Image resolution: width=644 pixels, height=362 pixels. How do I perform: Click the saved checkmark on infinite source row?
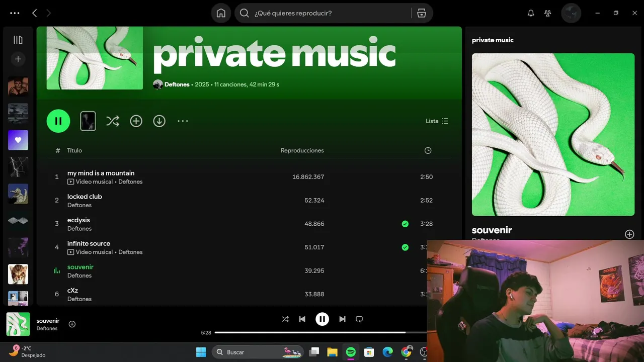tap(405, 247)
